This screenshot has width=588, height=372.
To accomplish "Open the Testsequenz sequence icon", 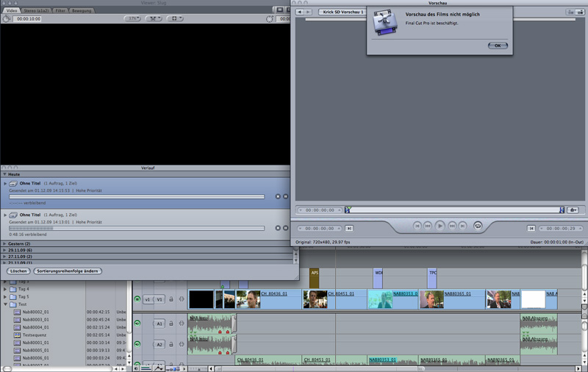I will (x=18, y=335).
